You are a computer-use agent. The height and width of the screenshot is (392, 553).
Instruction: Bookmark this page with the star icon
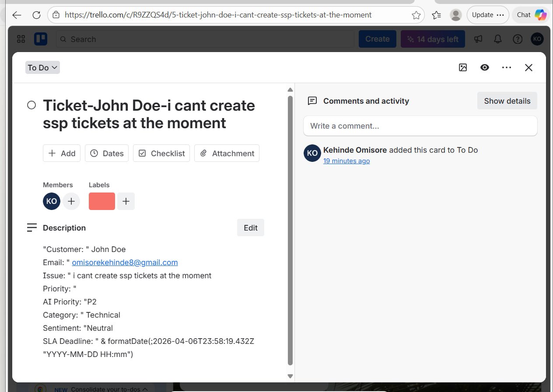[x=416, y=15]
